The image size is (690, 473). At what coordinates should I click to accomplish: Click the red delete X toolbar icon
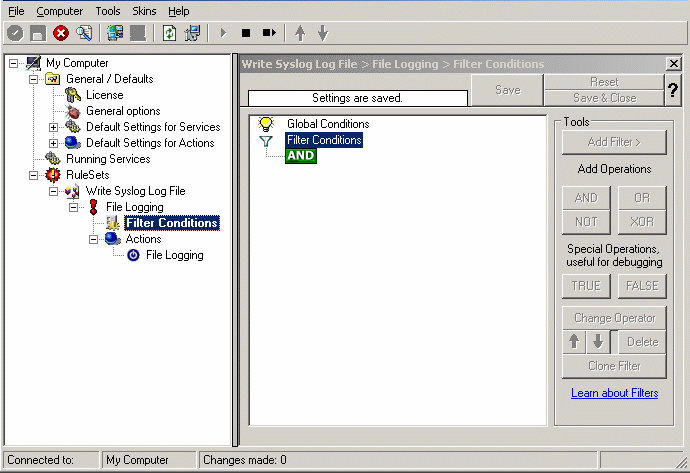[x=61, y=33]
